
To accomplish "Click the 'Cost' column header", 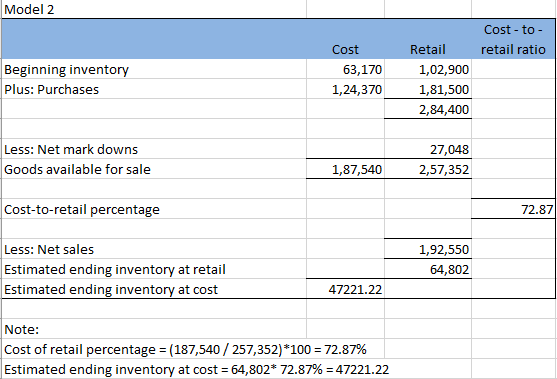I will 345,49.
